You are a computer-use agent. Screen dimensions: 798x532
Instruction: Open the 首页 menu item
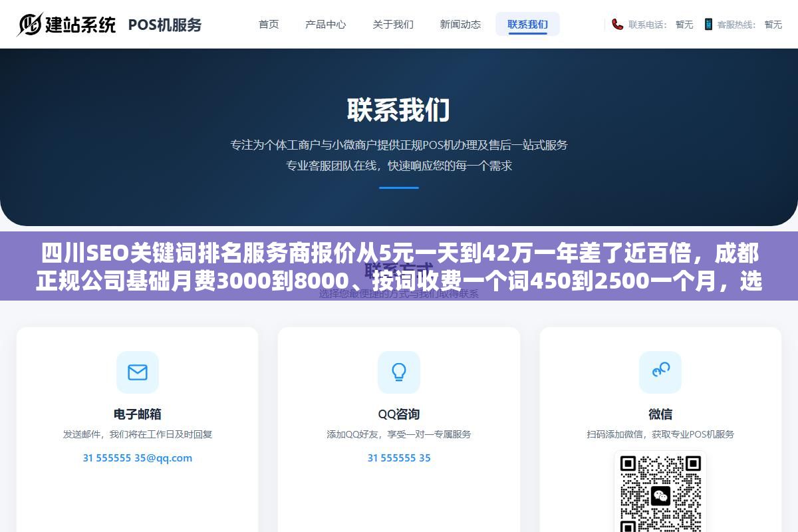pyautogui.click(x=269, y=25)
